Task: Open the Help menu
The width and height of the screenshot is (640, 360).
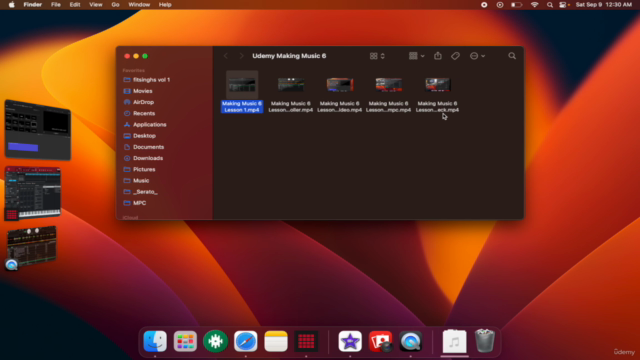Action: pyautogui.click(x=165, y=5)
